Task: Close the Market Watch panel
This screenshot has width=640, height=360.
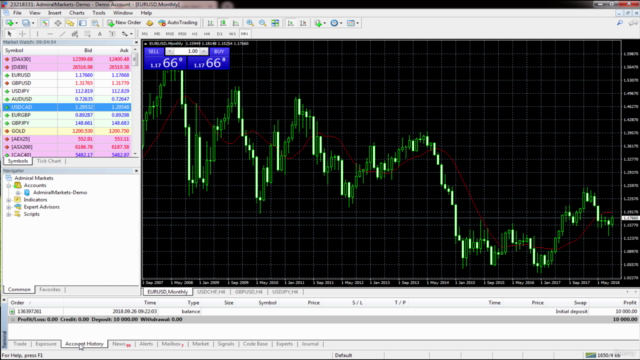Action: 136,42
